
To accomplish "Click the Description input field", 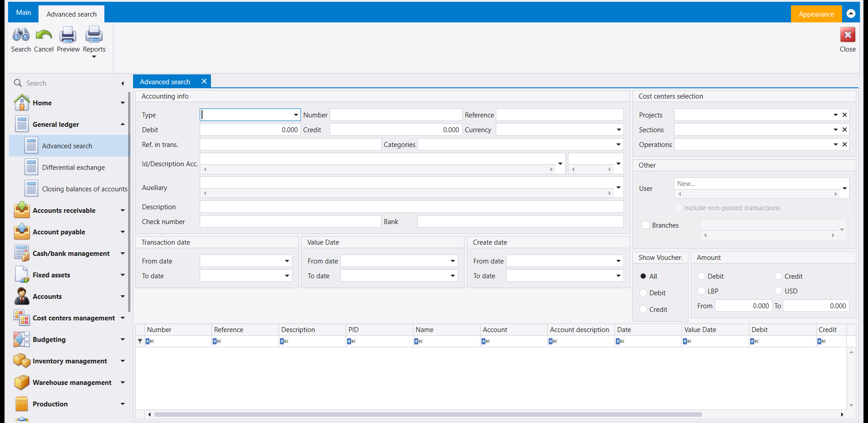I will (x=412, y=207).
